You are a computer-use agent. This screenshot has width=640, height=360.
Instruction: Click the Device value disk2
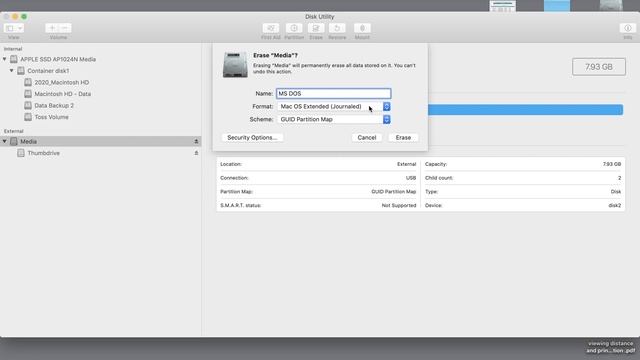[x=615, y=205]
